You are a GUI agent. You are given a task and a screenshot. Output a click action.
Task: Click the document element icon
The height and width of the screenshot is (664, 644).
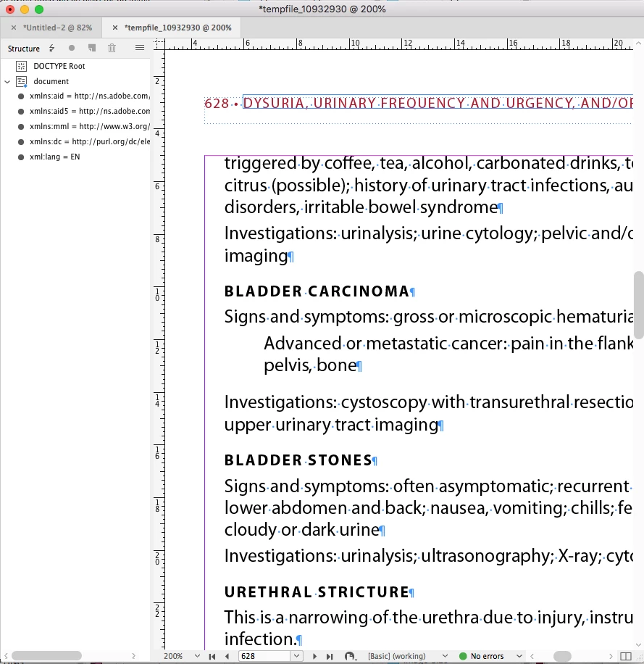point(22,81)
